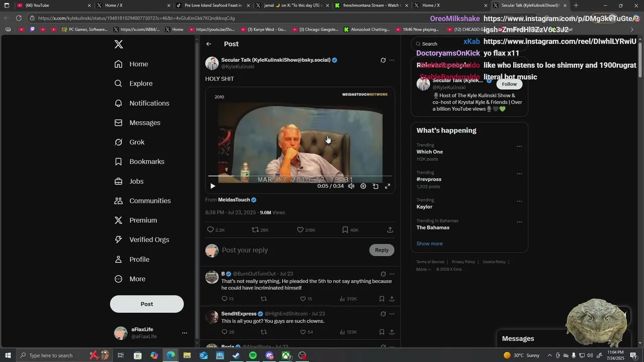Play the video
This screenshot has width=644, height=362.
[x=213, y=186]
